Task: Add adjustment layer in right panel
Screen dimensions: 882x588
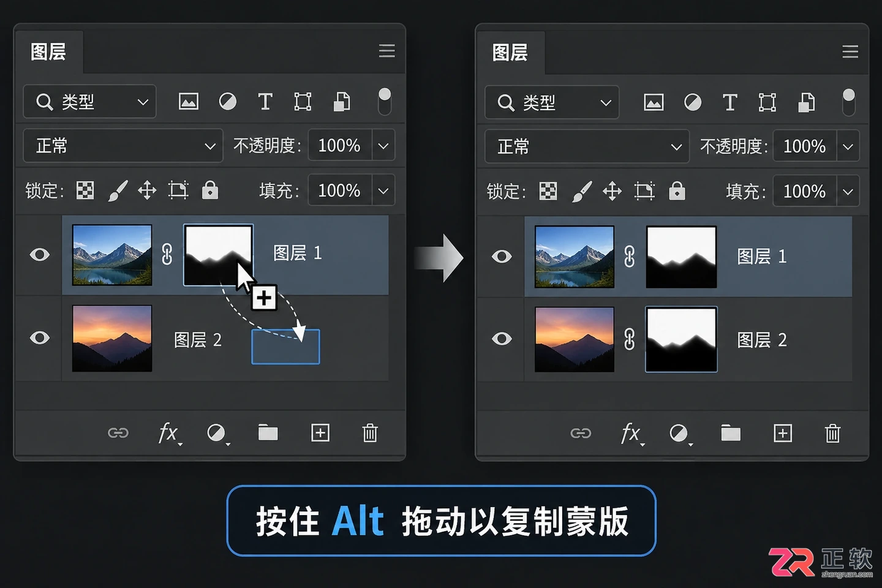Action: click(679, 434)
